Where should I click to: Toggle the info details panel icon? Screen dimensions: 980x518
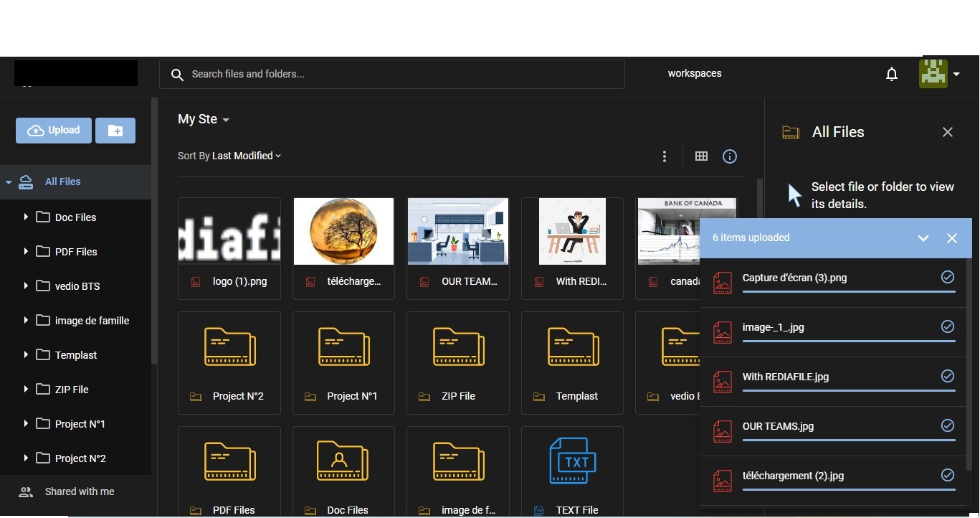point(730,156)
